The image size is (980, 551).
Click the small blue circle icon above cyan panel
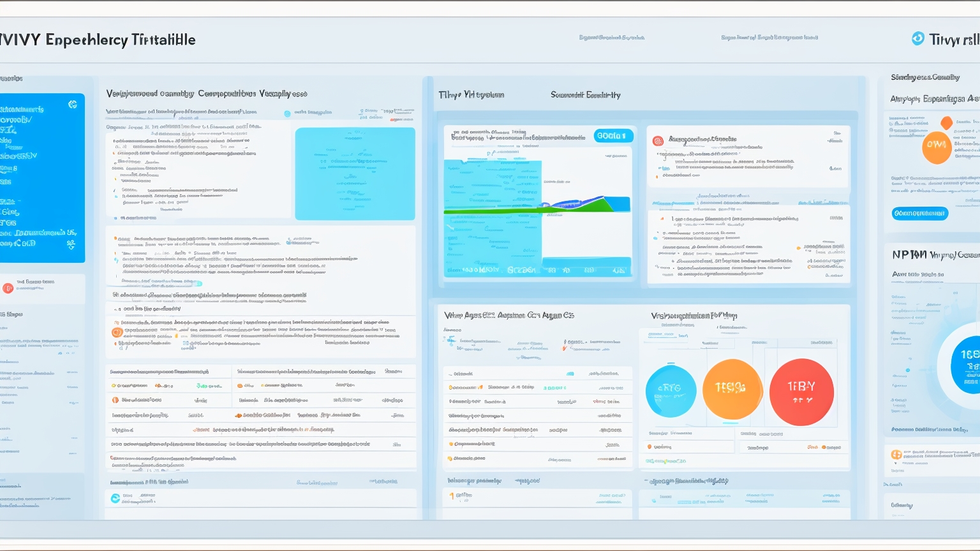pyautogui.click(x=287, y=114)
